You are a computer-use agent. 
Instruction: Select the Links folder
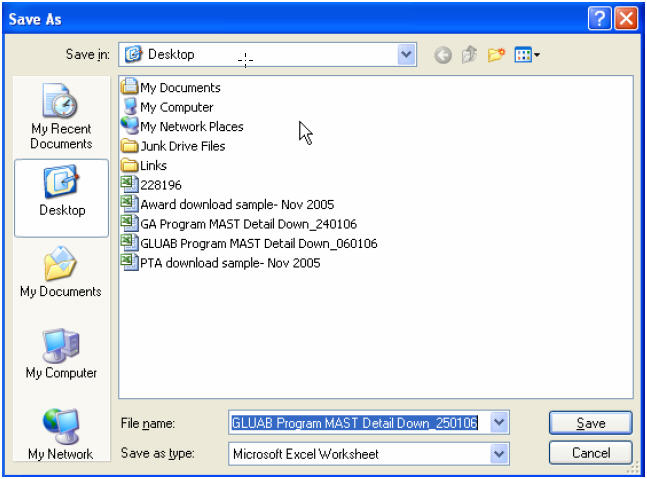pyautogui.click(x=153, y=165)
